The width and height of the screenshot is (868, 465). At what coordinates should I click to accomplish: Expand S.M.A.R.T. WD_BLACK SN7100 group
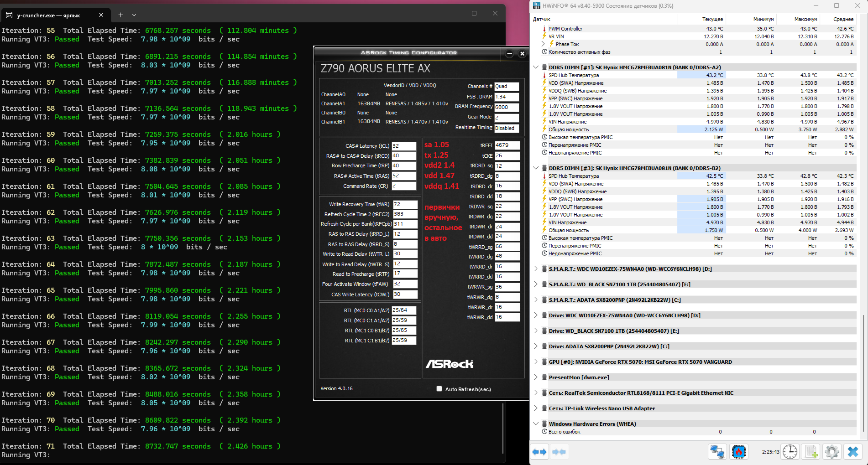[x=536, y=284]
